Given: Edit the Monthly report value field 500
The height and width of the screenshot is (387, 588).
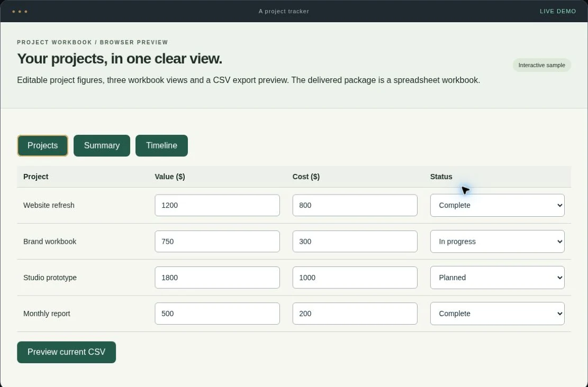Looking at the screenshot, I should (x=217, y=314).
